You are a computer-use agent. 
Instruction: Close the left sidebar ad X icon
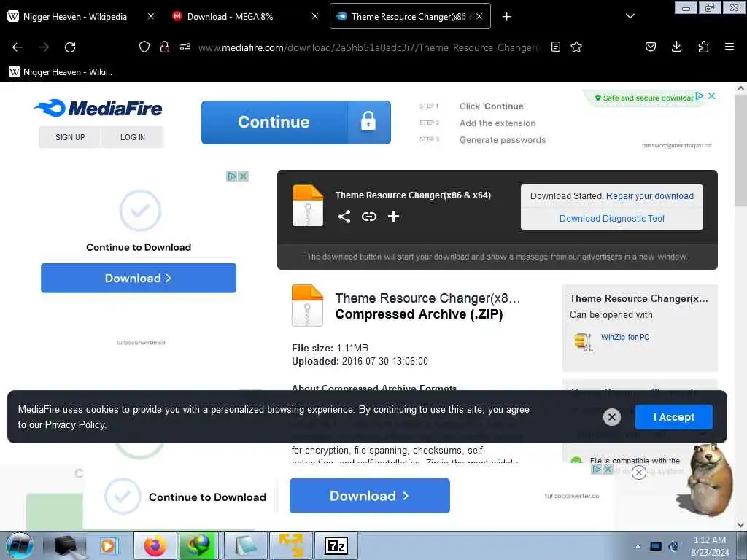[x=243, y=176]
